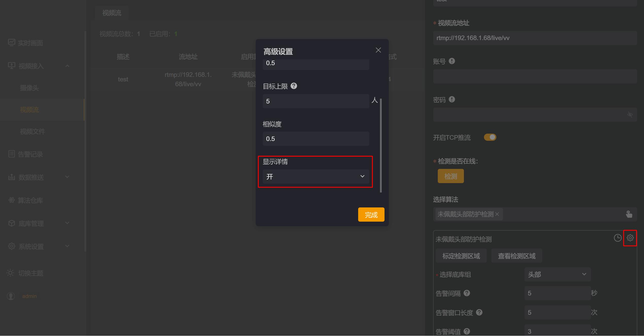Click the help icon next to 目标上限

tap(294, 86)
